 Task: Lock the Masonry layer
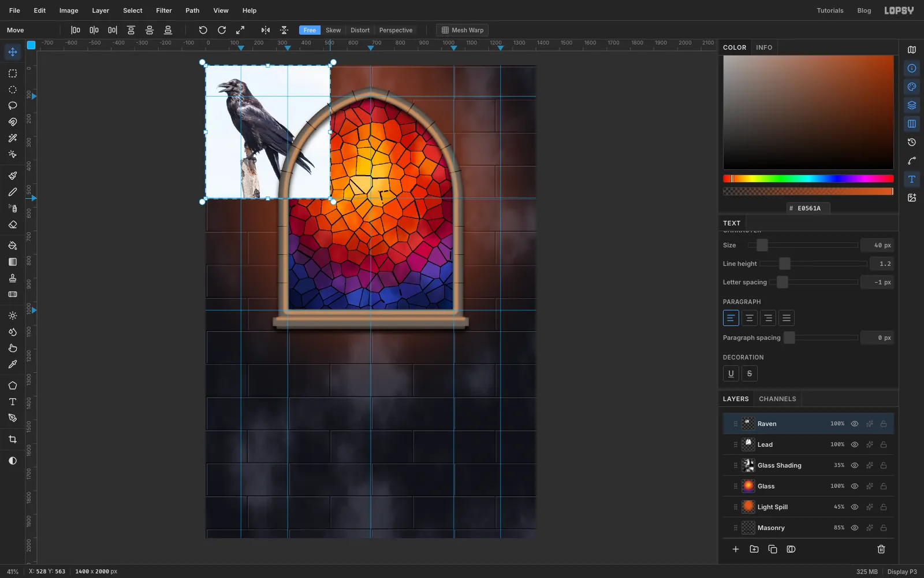[884, 528]
